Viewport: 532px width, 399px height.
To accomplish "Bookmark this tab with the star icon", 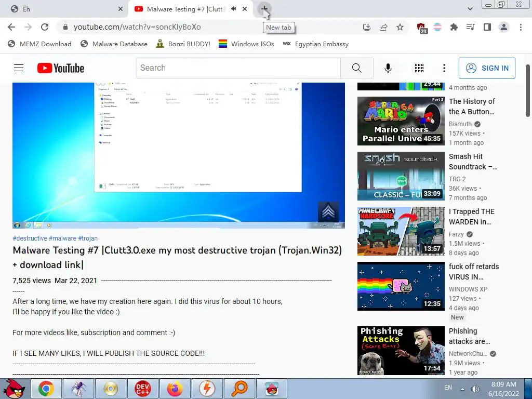I will 400,27.
